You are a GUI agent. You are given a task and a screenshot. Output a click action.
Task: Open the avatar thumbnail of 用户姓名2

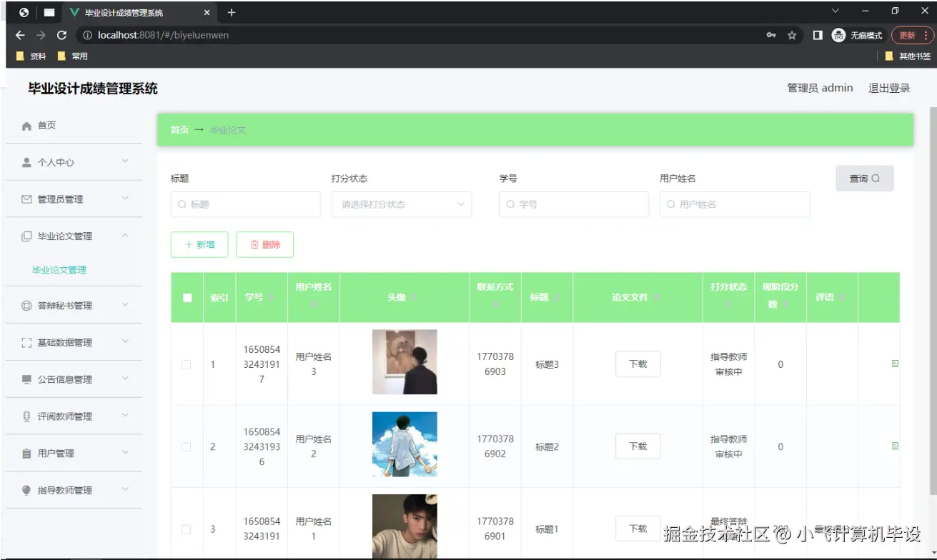pyautogui.click(x=405, y=444)
